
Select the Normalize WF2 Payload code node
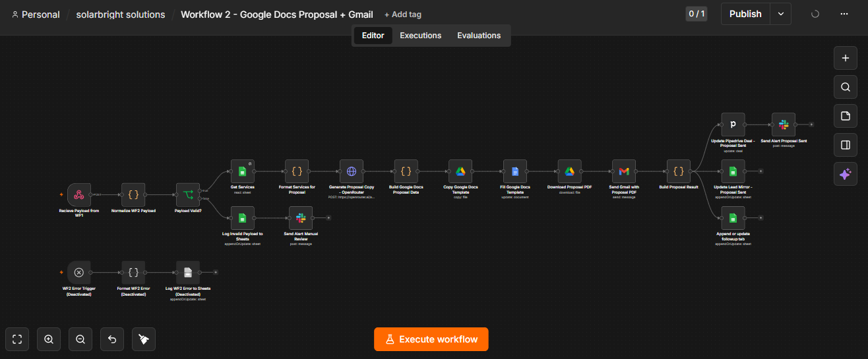pos(133,195)
